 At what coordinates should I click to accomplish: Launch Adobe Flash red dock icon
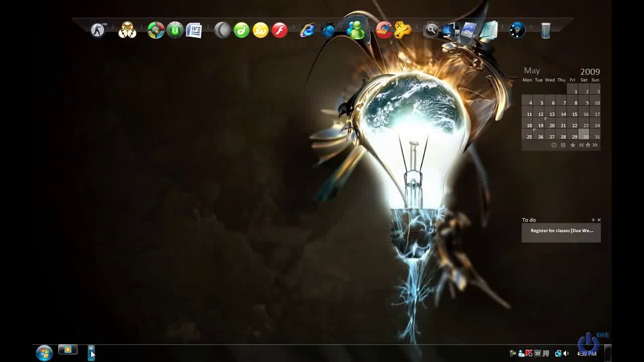[280, 30]
